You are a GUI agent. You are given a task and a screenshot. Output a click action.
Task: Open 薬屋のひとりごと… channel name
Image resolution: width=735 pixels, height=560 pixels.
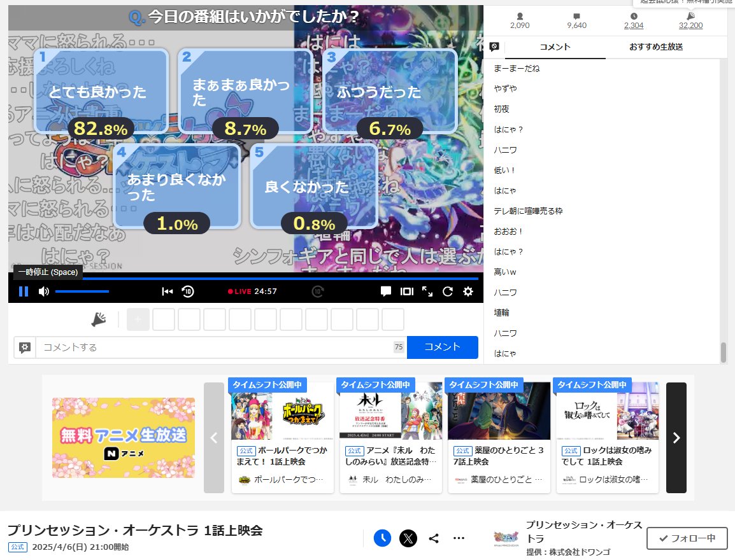pos(506,479)
